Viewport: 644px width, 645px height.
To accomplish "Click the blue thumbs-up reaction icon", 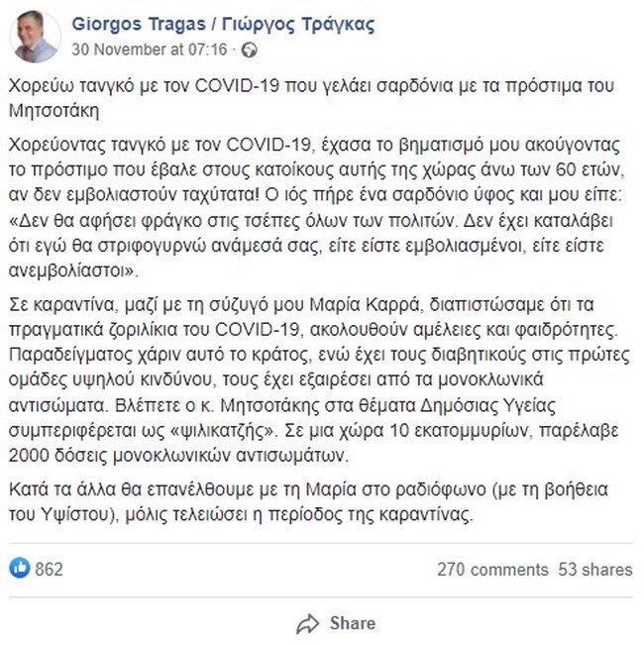I will click(x=19, y=569).
